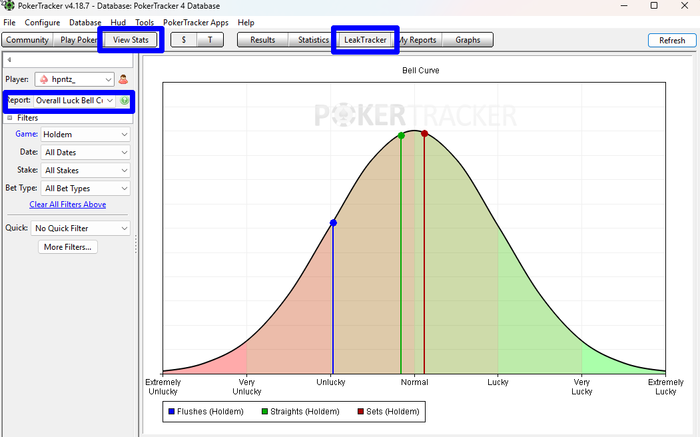Click the red Sets marker dot on curve
The image size is (700, 437).
[x=425, y=133]
